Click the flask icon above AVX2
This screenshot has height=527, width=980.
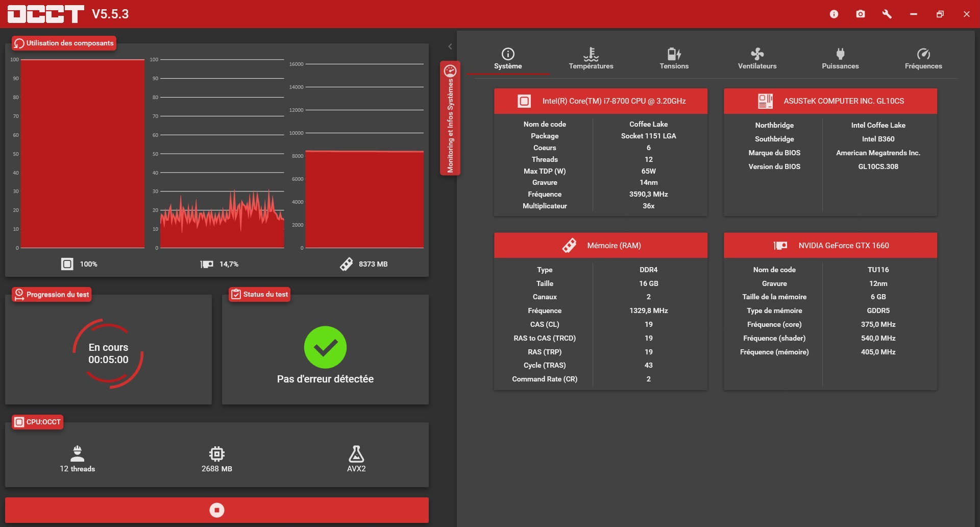(x=356, y=453)
